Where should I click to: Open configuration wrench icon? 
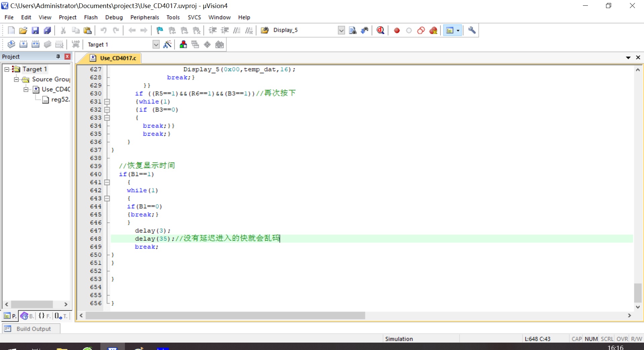(x=472, y=30)
